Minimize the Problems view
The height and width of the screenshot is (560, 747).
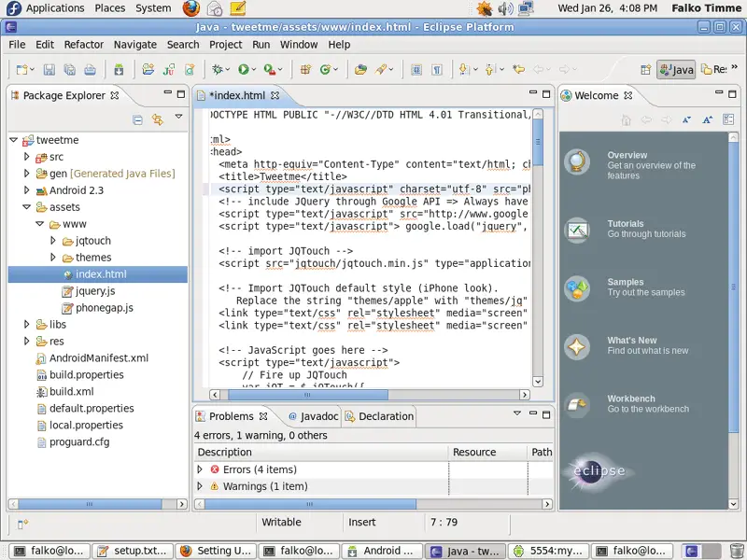tap(533, 413)
